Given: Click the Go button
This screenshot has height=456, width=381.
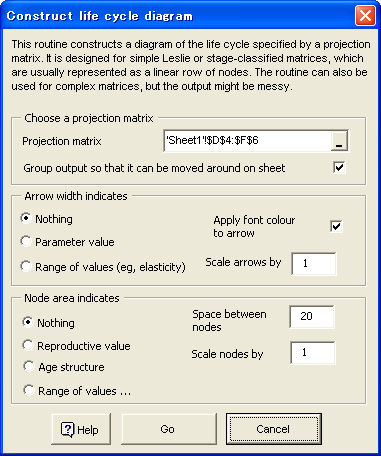Looking at the screenshot, I should (x=169, y=429).
